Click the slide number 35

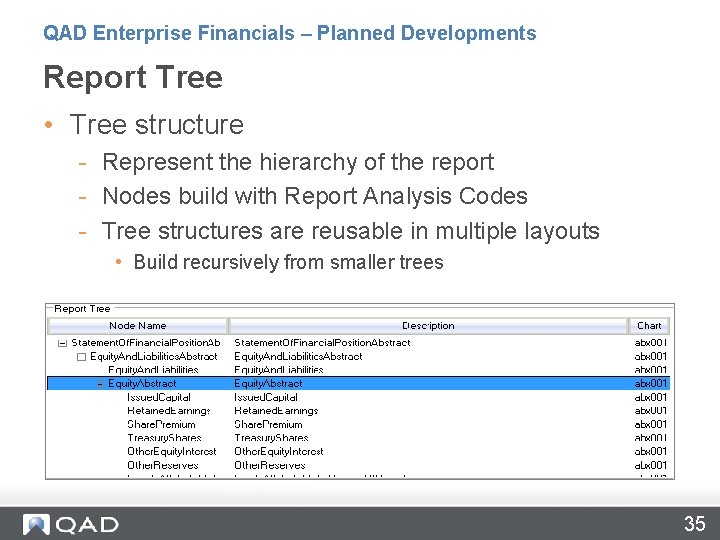pos(694,524)
